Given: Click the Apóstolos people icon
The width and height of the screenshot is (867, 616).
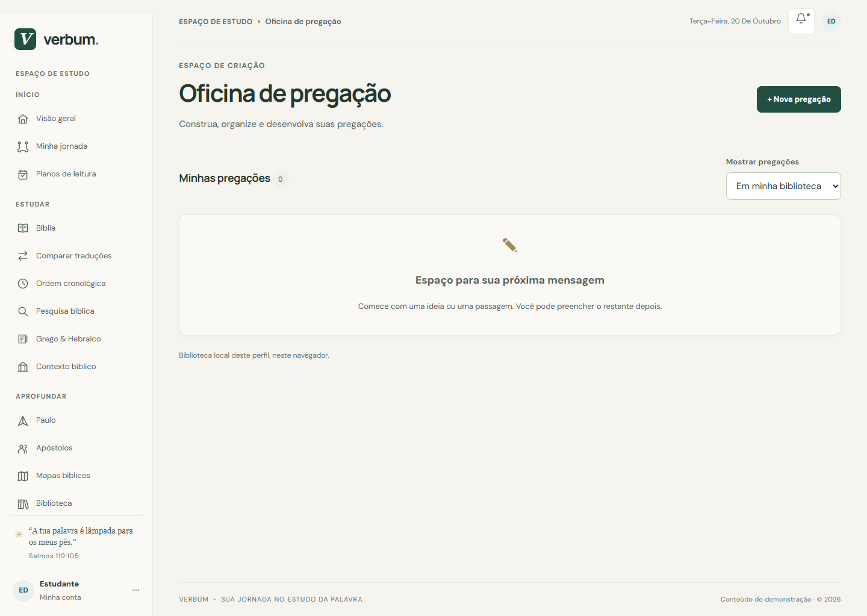Looking at the screenshot, I should click(23, 448).
